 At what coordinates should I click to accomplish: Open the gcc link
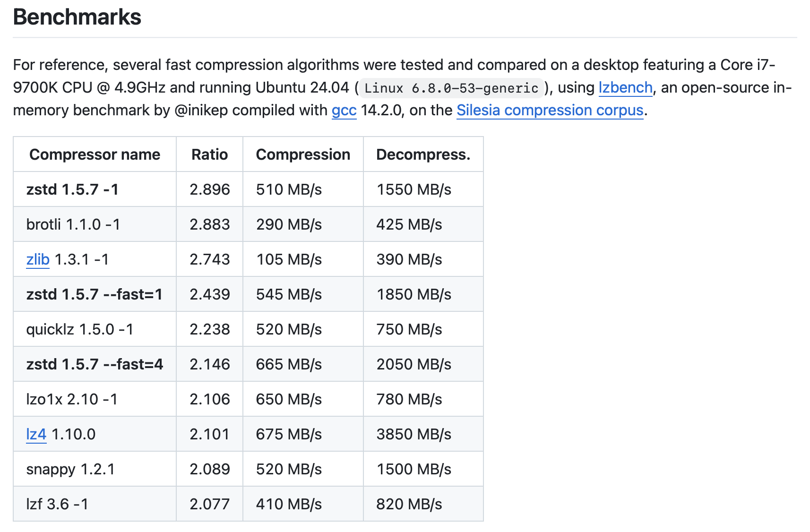tap(344, 111)
